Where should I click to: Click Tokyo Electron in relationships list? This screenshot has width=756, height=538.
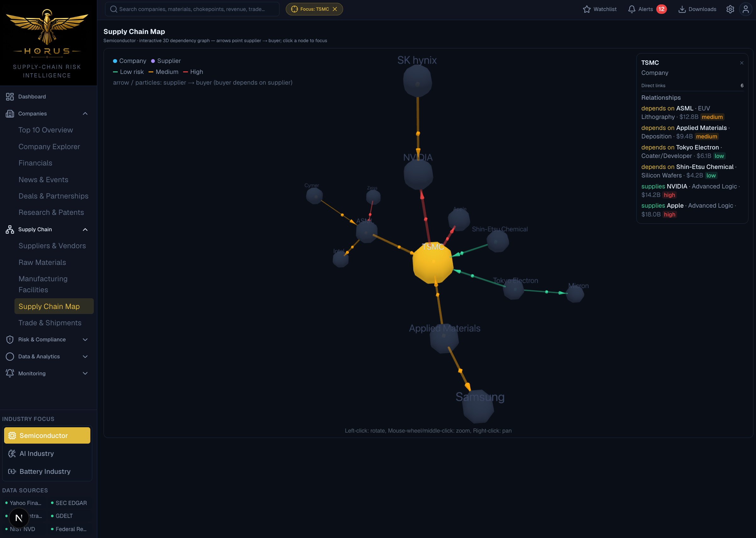[697, 148]
